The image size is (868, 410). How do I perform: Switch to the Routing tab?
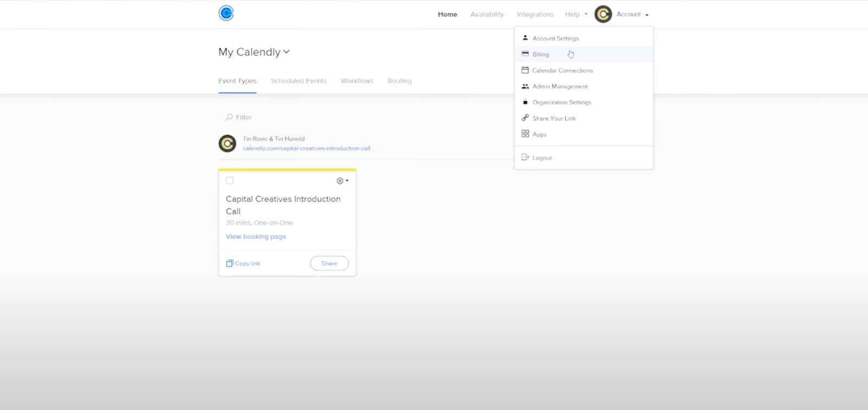400,81
